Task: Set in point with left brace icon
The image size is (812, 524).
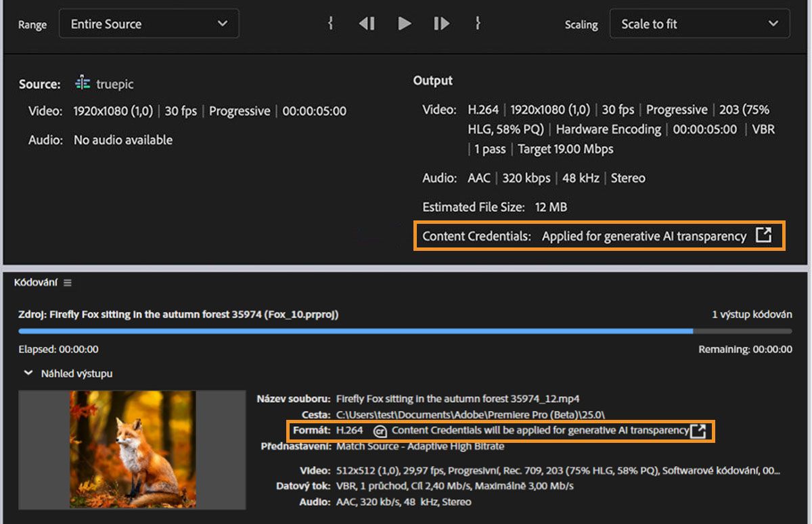Action: click(330, 24)
